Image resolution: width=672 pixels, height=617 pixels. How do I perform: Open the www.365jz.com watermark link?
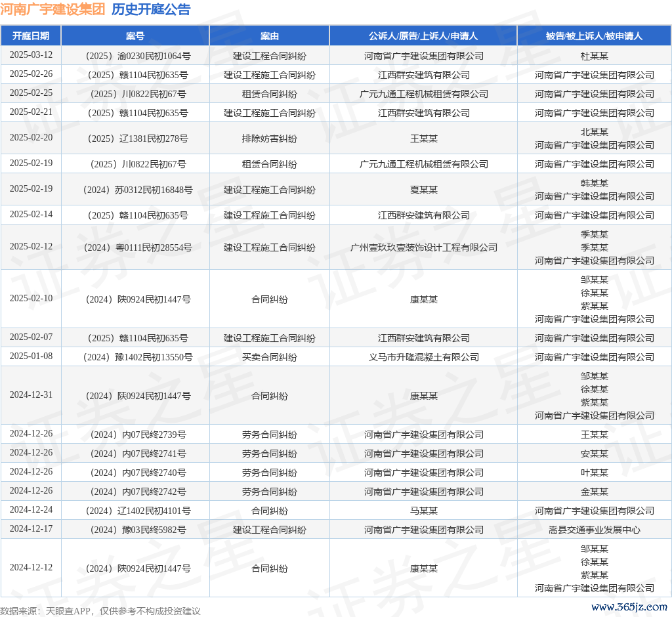tap(629, 606)
